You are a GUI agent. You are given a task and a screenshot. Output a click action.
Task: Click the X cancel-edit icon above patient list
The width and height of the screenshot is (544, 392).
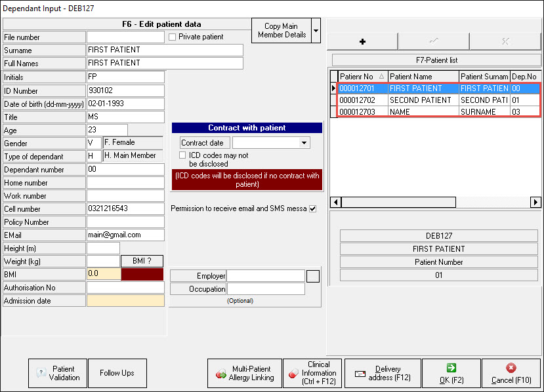505,41
